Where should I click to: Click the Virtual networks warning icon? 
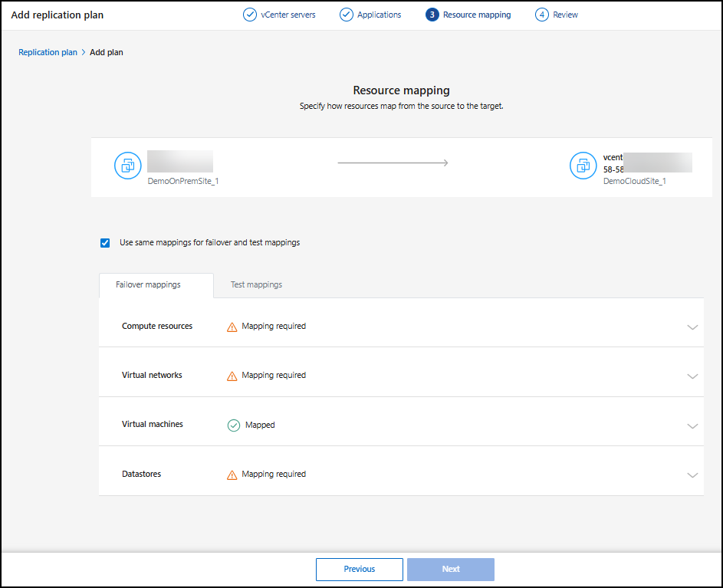coord(232,376)
